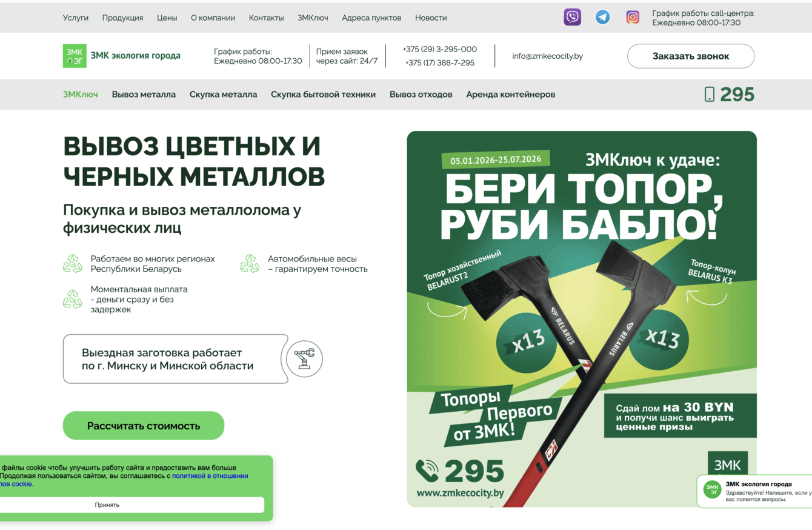Screen dimensions: 812x530
Task: Click the ЗМК экология города logo
Action: pos(122,56)
